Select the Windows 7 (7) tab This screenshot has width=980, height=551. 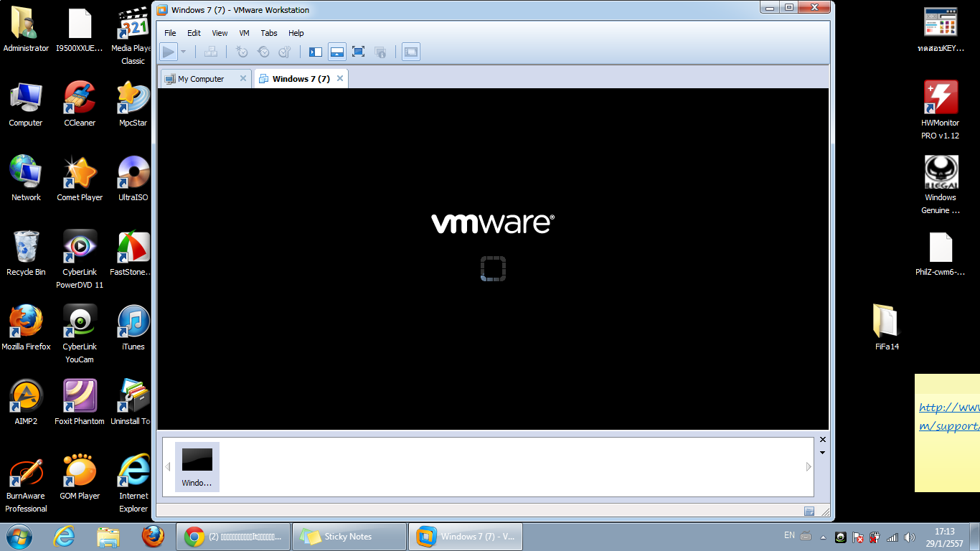tap(301, 79)
